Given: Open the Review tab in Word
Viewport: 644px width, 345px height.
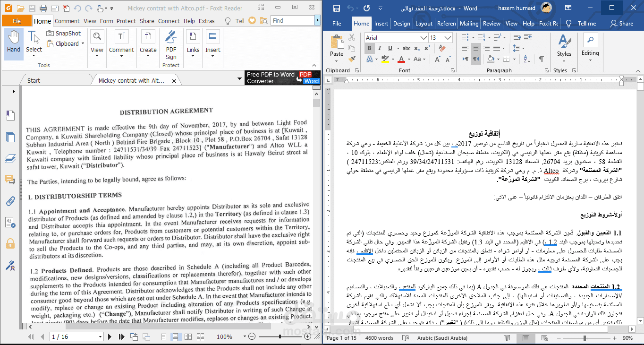Looking at the screenshot, I should tap(491, 23).
